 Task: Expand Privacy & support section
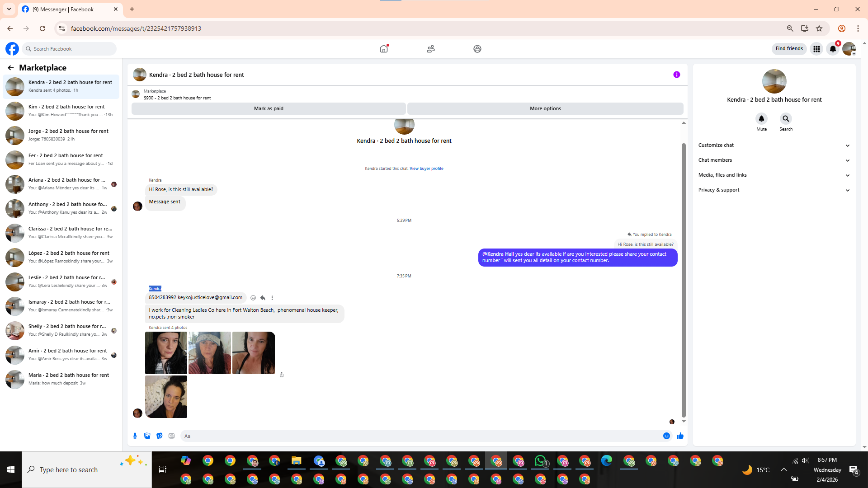pos(774,190)
